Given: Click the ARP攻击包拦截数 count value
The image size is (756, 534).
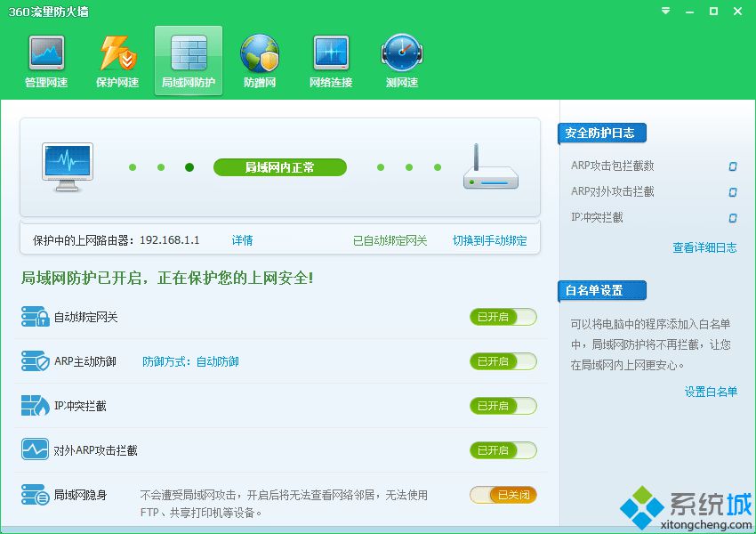Looking at the screenshot, I should pos(733,166).
